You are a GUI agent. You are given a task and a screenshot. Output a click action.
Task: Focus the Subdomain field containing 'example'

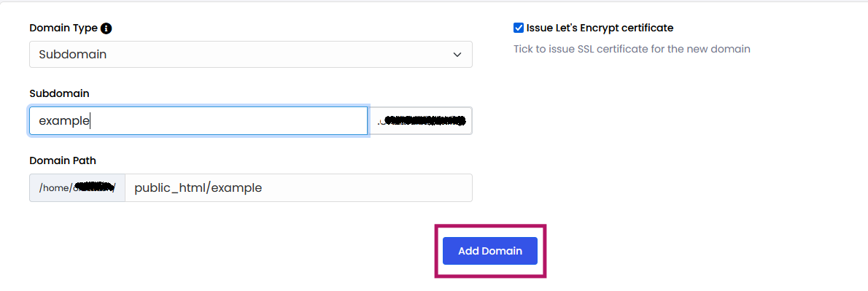pyautogui.click(x=198, y=120)
